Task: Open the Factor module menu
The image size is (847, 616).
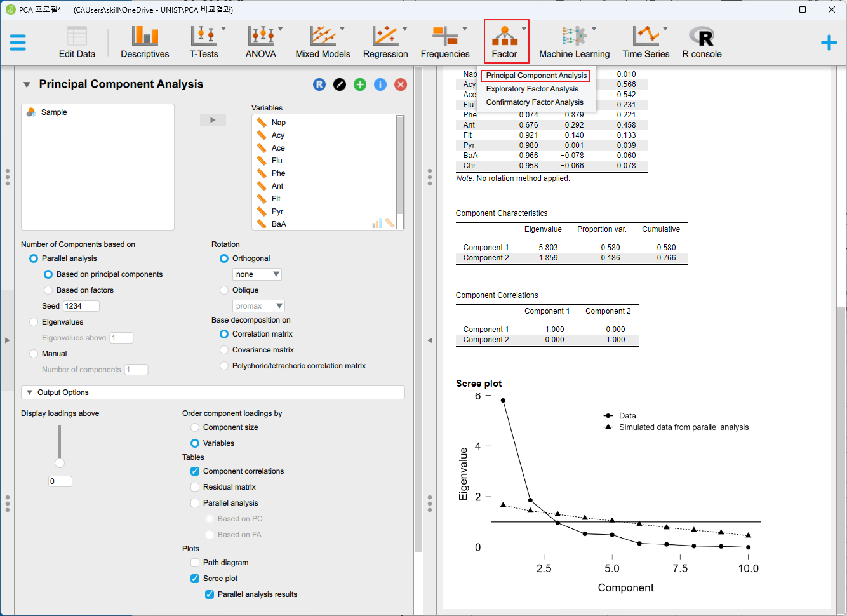Action: point(505,43)
